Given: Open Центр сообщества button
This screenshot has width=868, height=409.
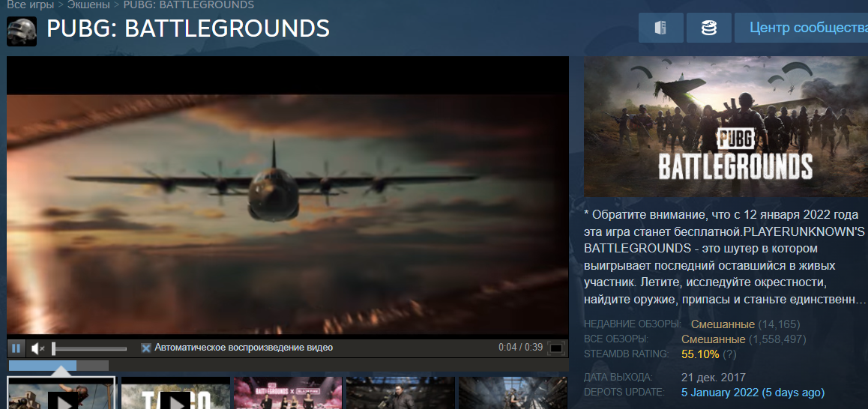Looking at the screenshot, I should click(801, 28).
